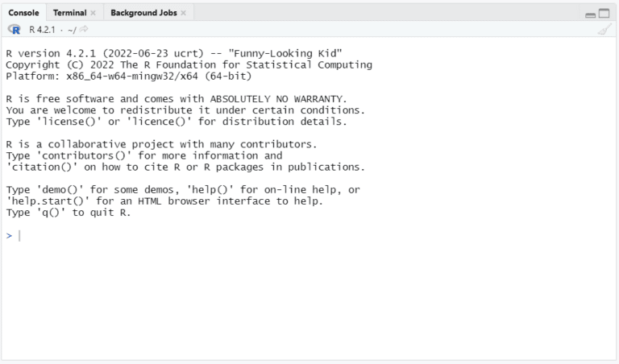Click the working directory path ~/
This screenshot has height=364, width=619.
[72, 29]
